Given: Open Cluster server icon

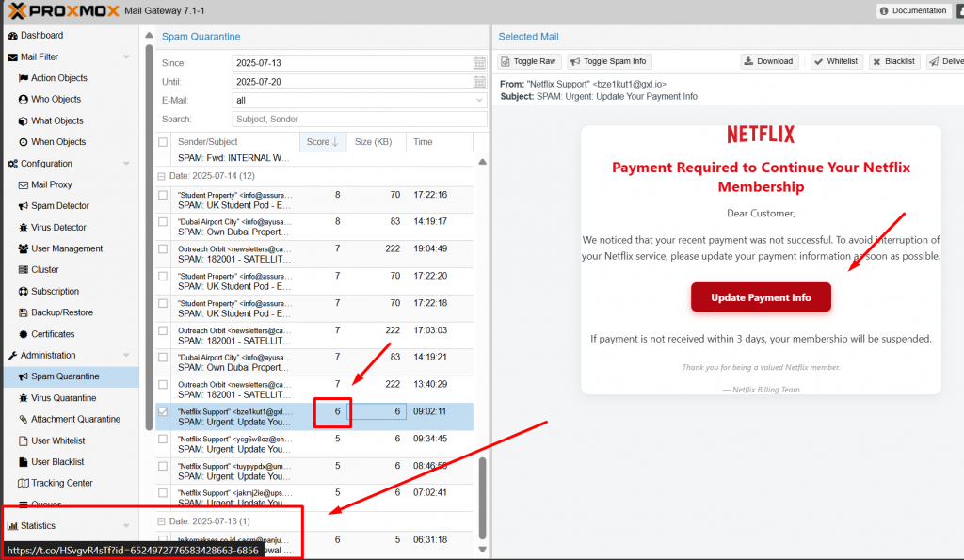Looking at the screenshot, I should [x=24, y=270].
